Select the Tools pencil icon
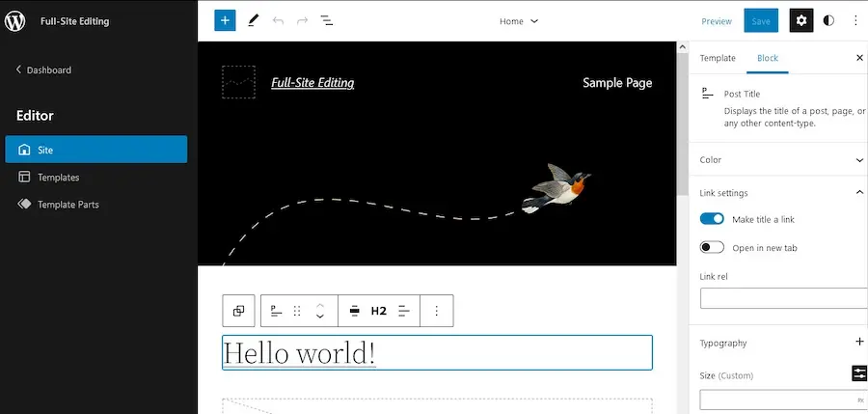Screen dimensions: 868x414 (254, 20)
